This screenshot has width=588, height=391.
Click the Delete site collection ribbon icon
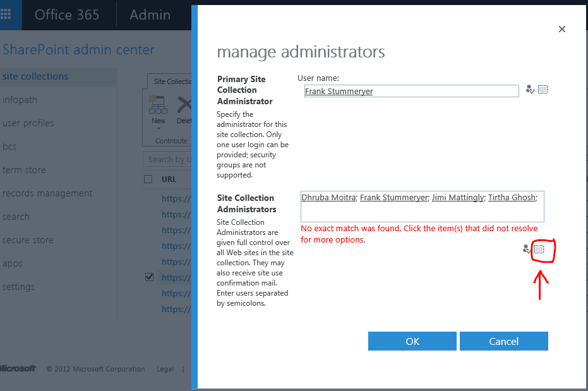[x=184, y=105]
